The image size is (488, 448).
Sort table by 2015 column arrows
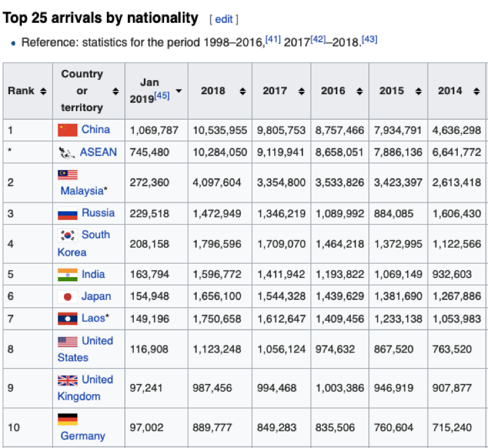tap(418, 91)
